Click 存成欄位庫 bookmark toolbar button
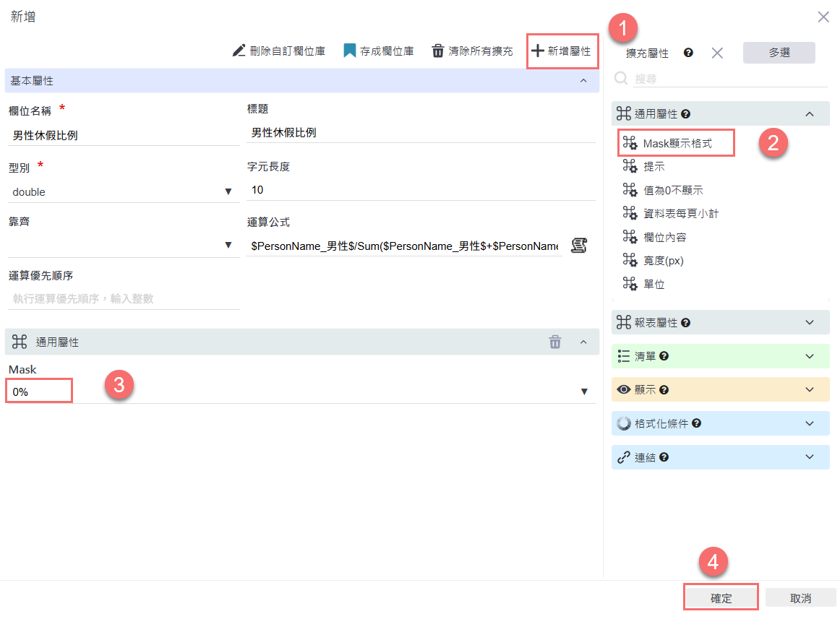Image resolution: width=840 pixels, height=627 pixels. pos(378,51)
